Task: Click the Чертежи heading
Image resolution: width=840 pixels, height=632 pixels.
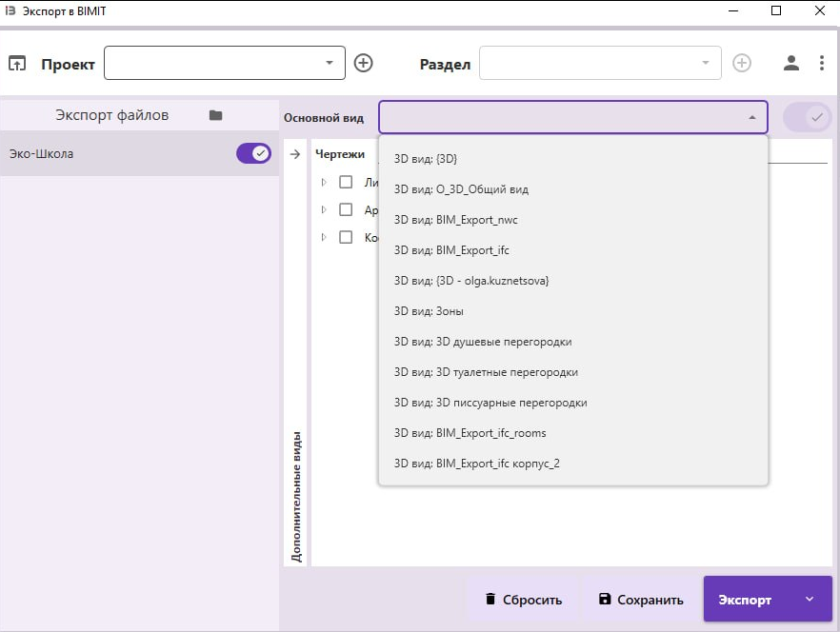Action: coord(340,154)
